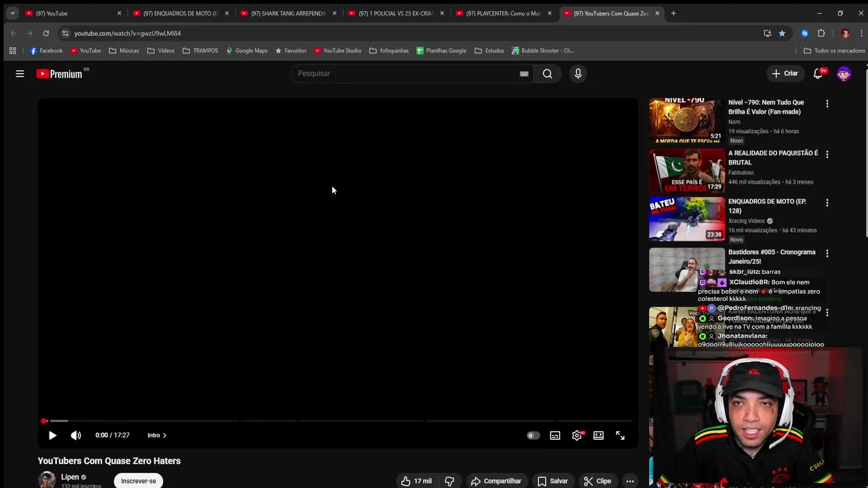The image size is (868, 488).
Task: Enter fullscreen mode
Action: point(620,435)
